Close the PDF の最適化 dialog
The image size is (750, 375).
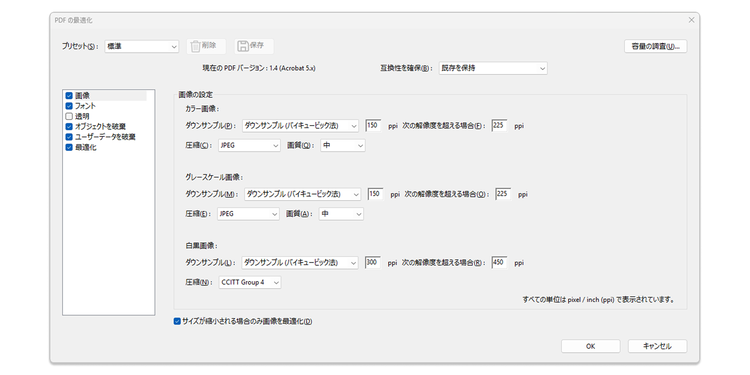click(x=691, y=20)
